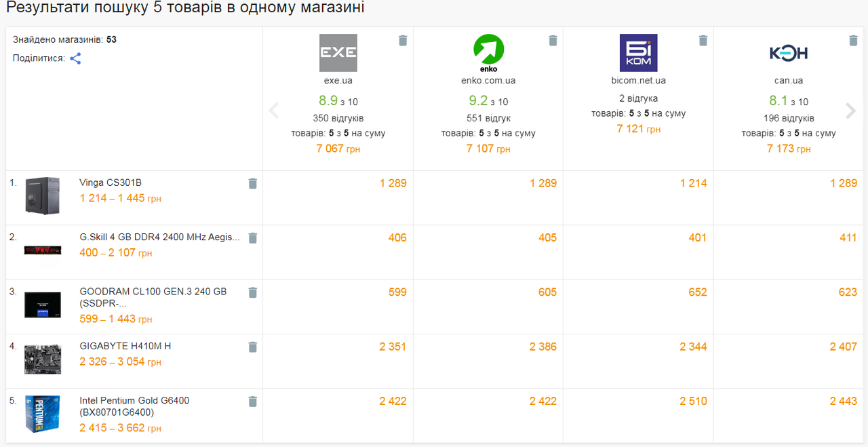Click the share icon next to Поділитися

[75, 58]
